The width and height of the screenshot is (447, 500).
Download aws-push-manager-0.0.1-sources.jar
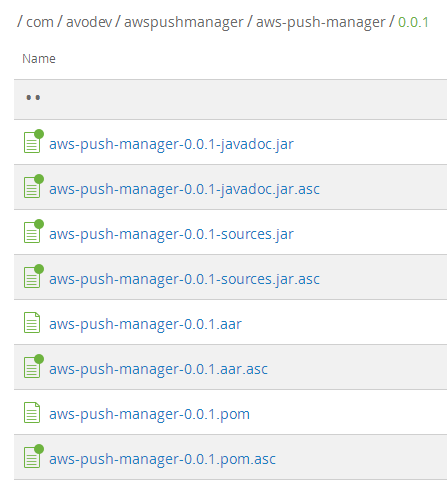[171, 234]
